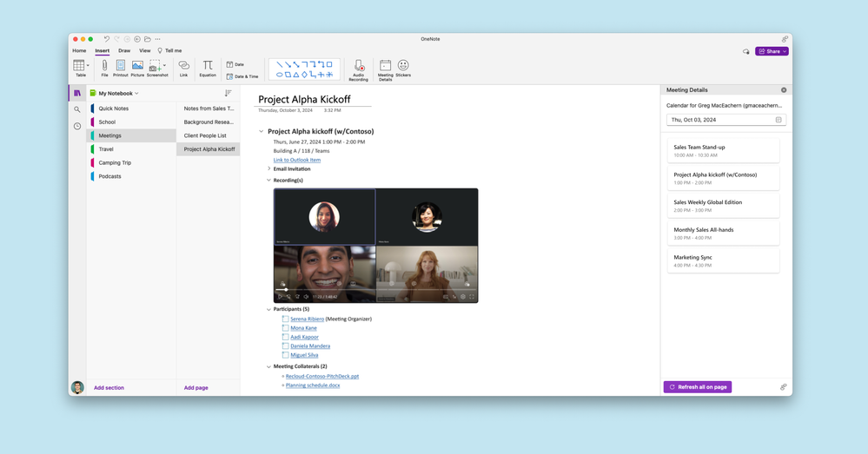Take a Screenshot clipping

coord(156,68)
